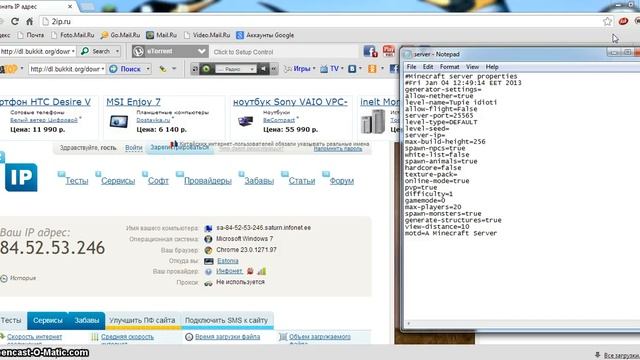Open the Go.Mail.Ru bookmark
The image size is (640, 360).
coord(120,35)
